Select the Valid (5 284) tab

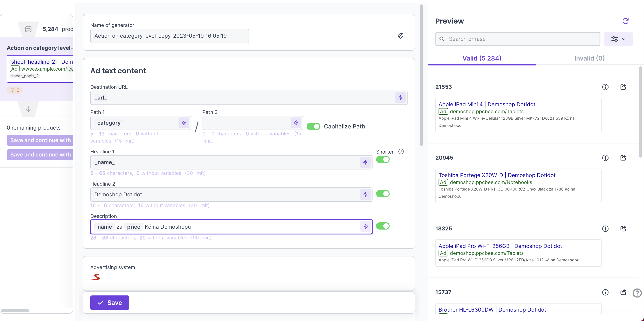[482, 58]
